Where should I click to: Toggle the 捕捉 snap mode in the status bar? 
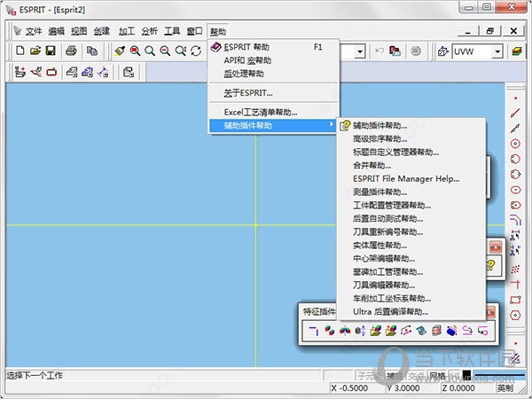(x=395, y=376)
